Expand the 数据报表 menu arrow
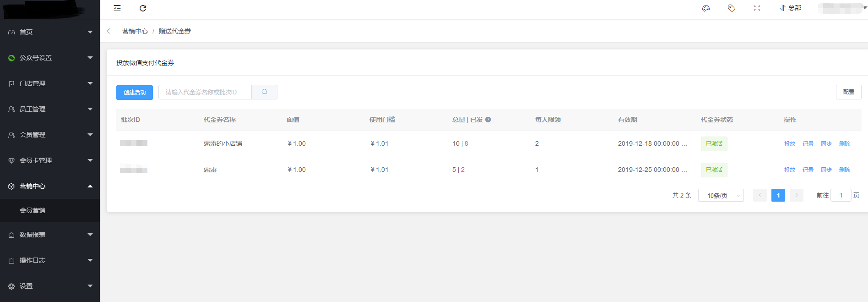Image resolution: width=868 pixels, height=302 pixels. pyautogui.click(x=90, y=235)
